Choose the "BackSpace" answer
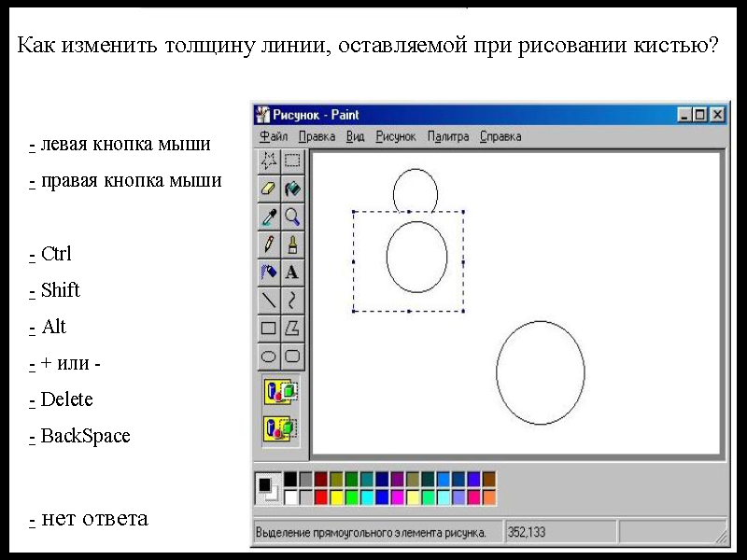 [79, 436]
